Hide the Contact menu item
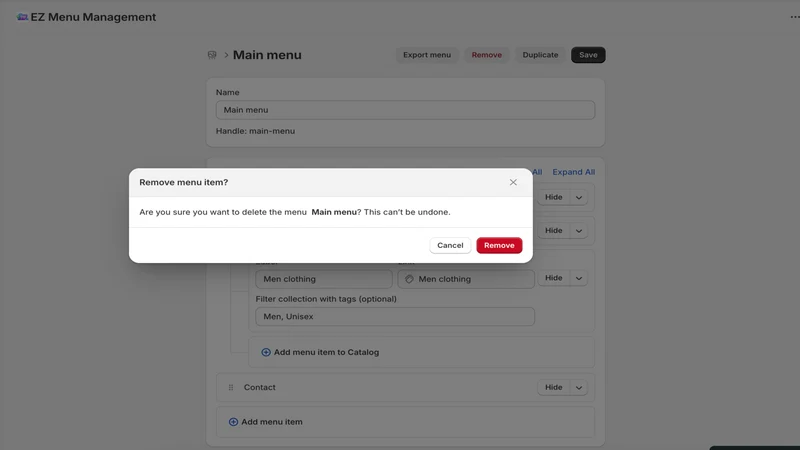800x450 pixels. (554, 387)
